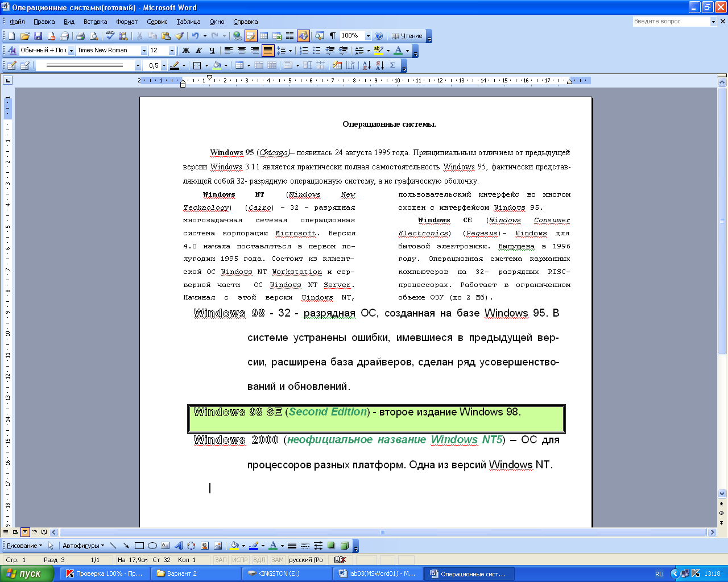
Task: Click the пуск Start button
Action: [27, 573]
